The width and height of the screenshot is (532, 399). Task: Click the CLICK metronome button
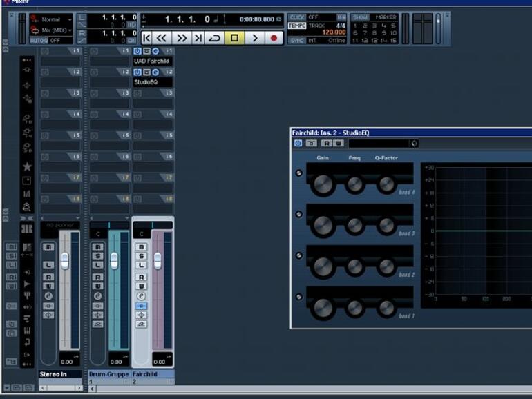click(x=297, y=17)
